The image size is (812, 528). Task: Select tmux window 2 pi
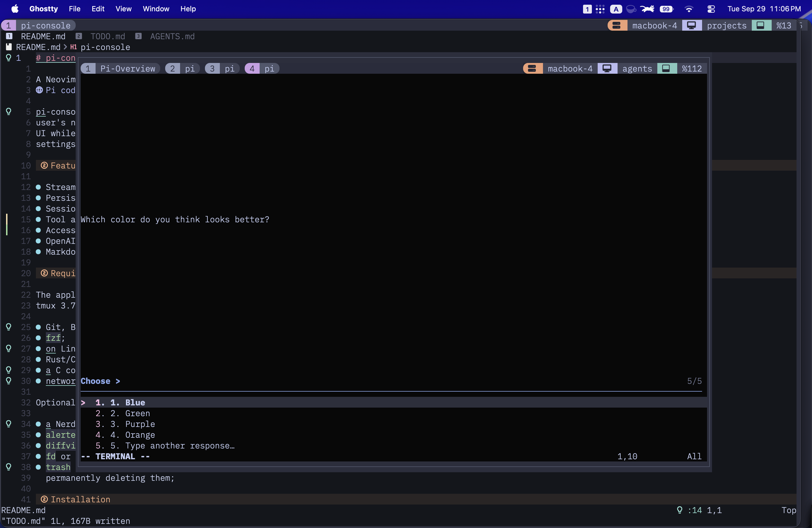coord(183,68)
